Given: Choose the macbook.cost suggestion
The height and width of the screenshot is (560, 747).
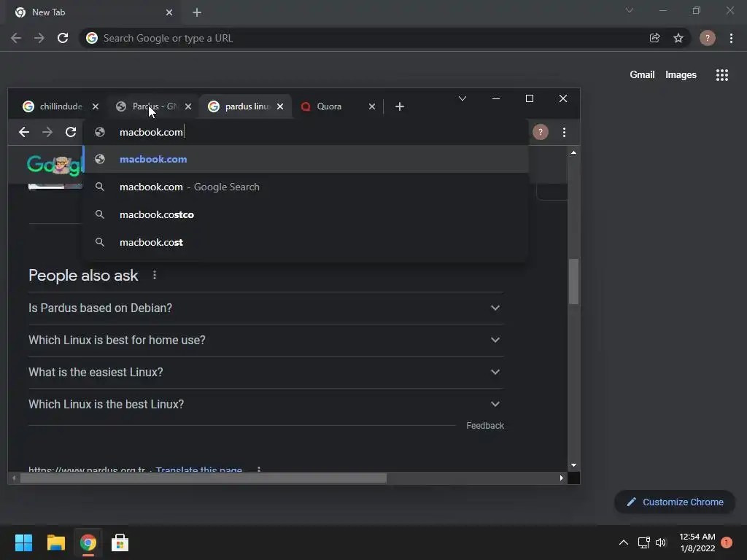Looking at the screenshot, I should tap(306, 242).
